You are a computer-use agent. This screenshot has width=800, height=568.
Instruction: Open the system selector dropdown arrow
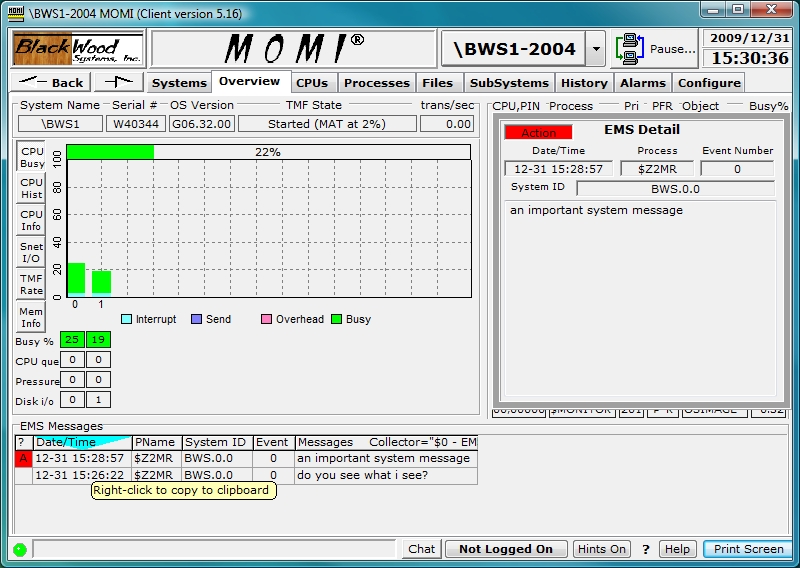pyautogui.click(x=595, y=49)
